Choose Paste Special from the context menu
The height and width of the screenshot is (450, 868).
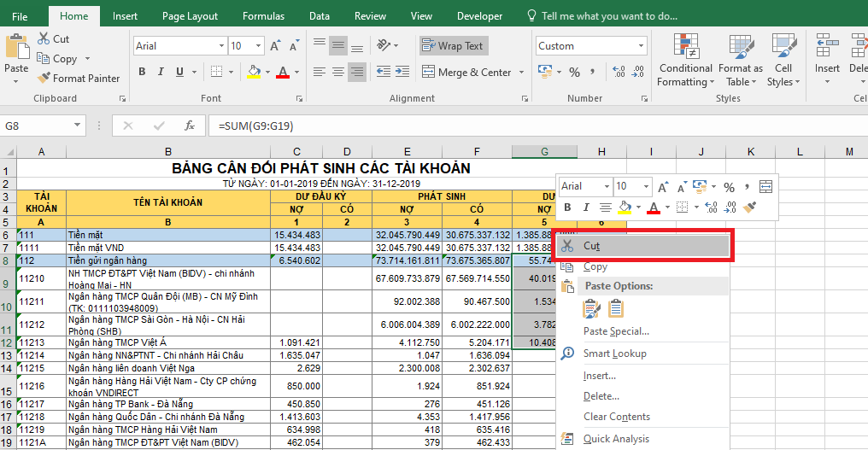(616, 331)
